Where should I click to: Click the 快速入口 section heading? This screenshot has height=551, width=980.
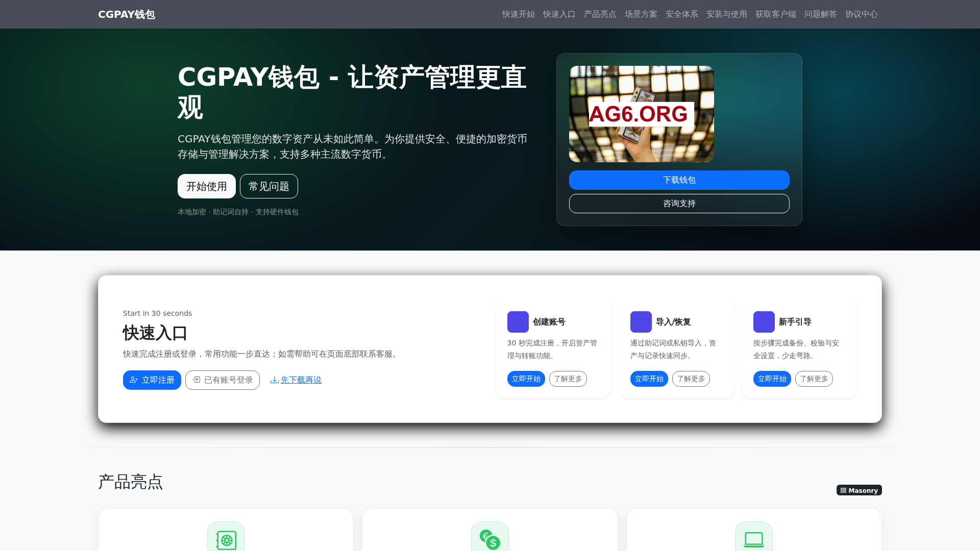(x=155, y=333)
